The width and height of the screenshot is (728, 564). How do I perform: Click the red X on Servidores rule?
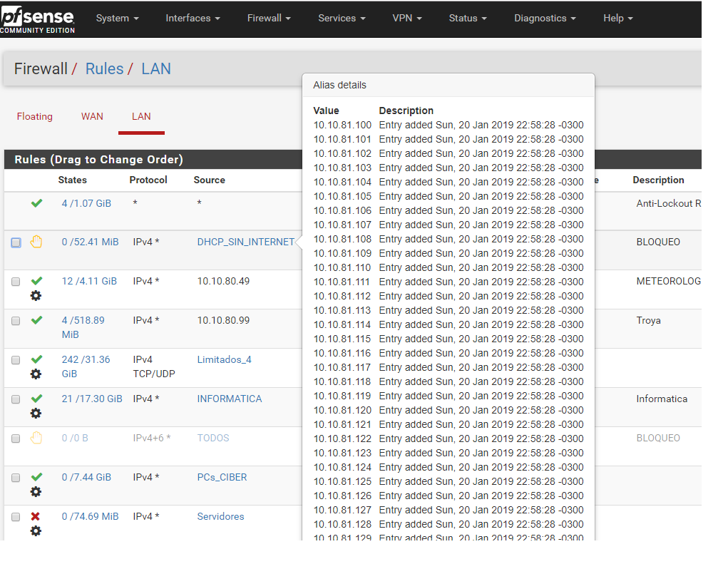coord(36,516)
